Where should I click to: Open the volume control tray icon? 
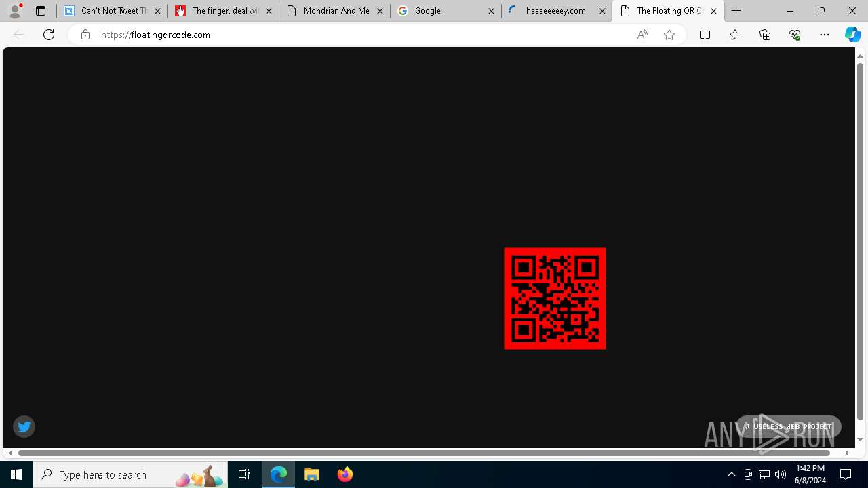point(781,474)
